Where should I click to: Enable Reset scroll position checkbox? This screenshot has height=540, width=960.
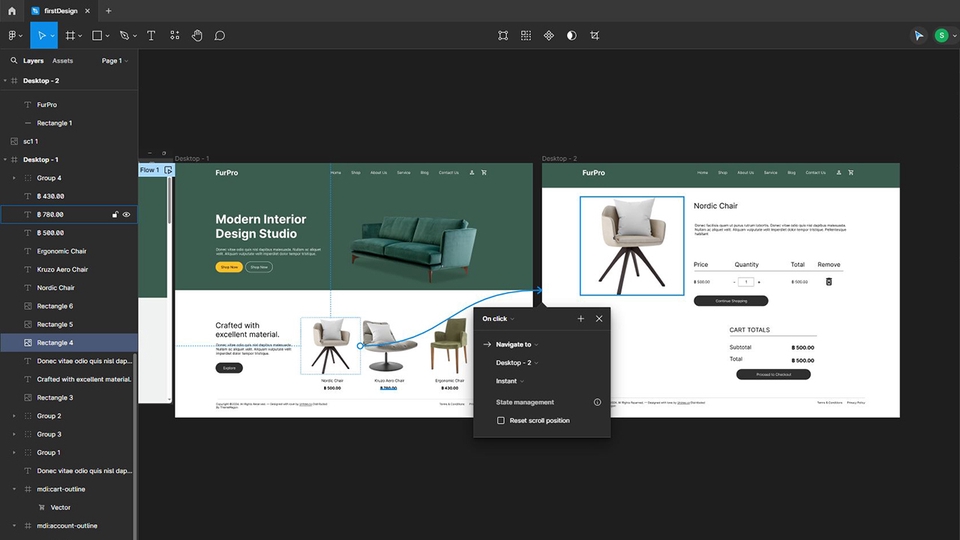tap(501, 420)
